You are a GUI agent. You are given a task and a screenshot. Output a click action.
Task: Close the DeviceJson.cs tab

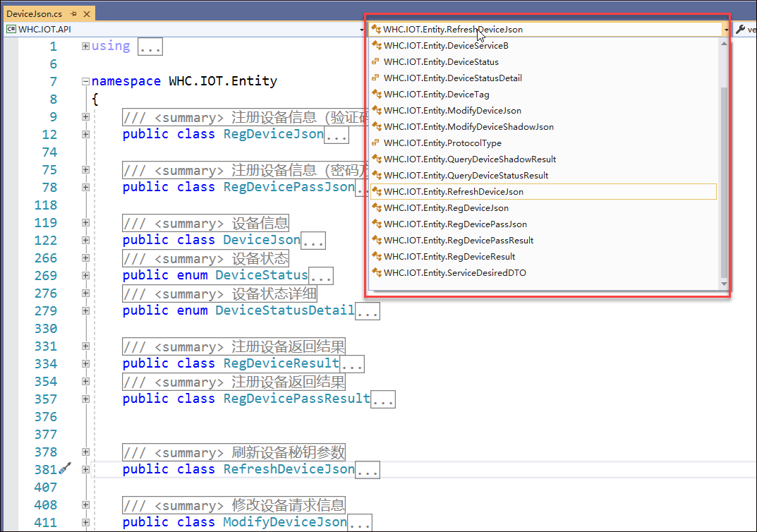tap(86, 13)
